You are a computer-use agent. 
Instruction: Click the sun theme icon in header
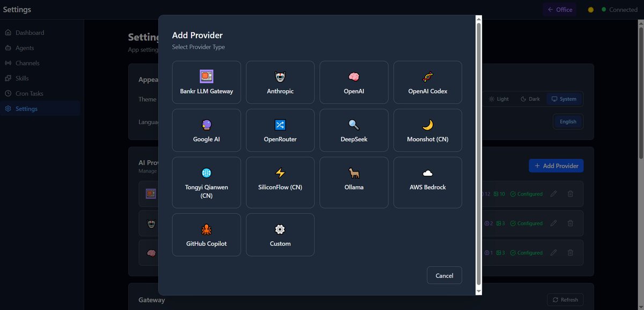pos(591,10)
